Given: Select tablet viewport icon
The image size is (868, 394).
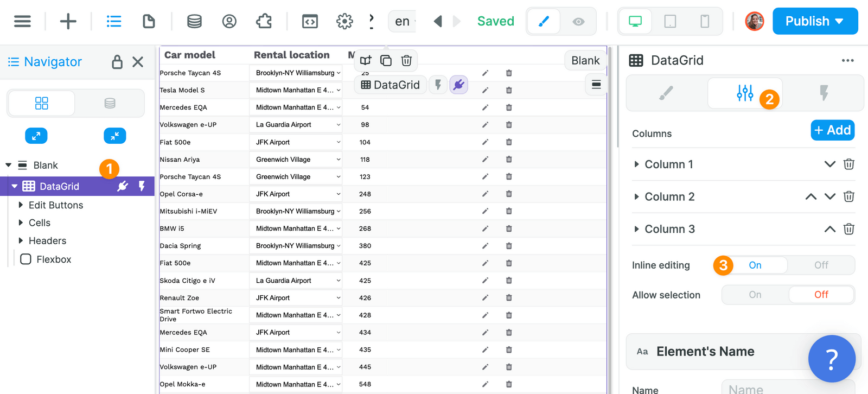Looking at the screenshot, I should [670, 21].
